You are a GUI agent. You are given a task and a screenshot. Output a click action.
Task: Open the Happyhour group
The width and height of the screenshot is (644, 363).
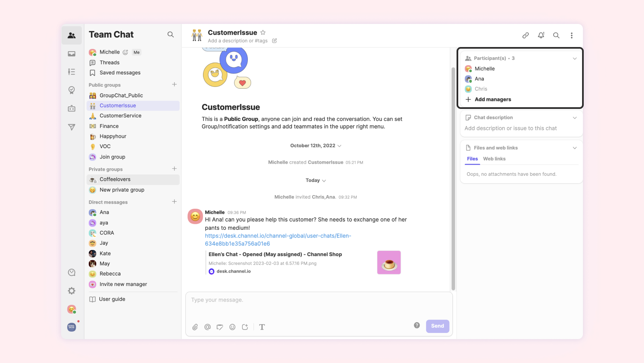point(133,136)
